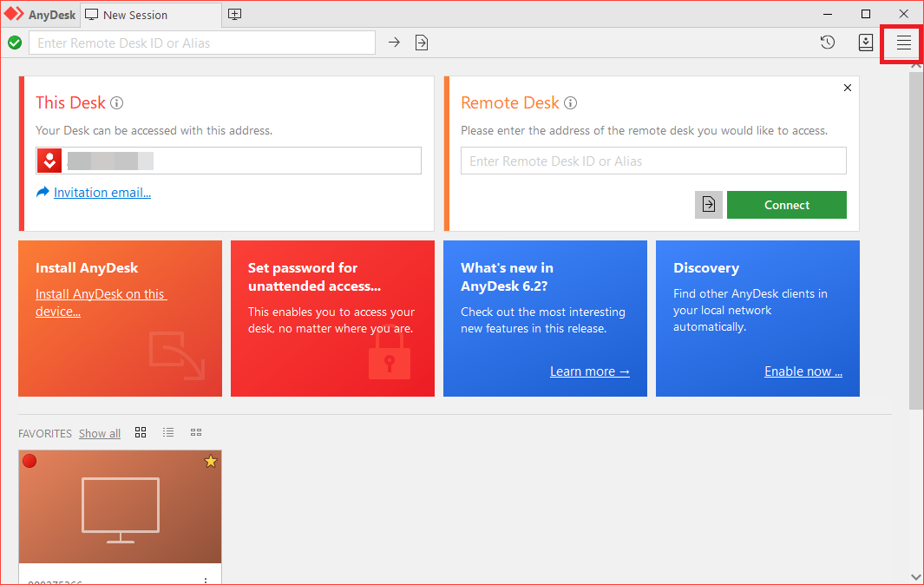Switch favorites to list view
The height and width of the screenshot is (585, 924).
pyautogui.click(x=168, y=432)
